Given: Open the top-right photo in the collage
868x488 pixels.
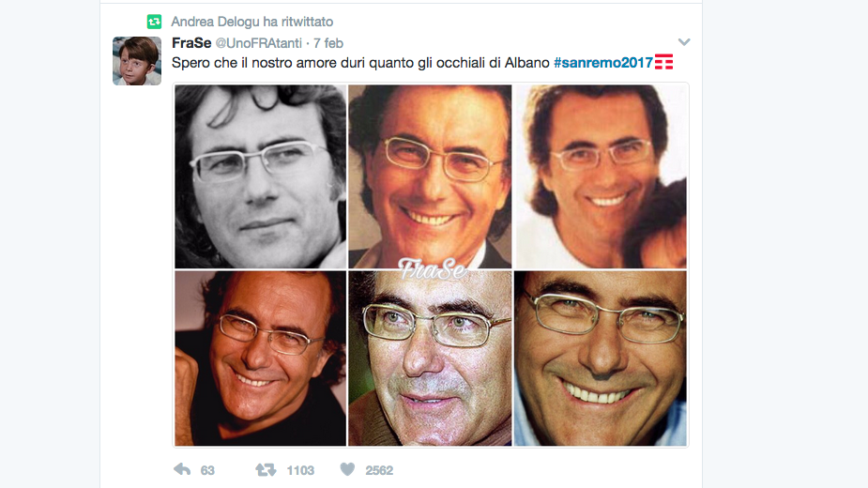Looking at the screenshot, I should click(601, 176).
